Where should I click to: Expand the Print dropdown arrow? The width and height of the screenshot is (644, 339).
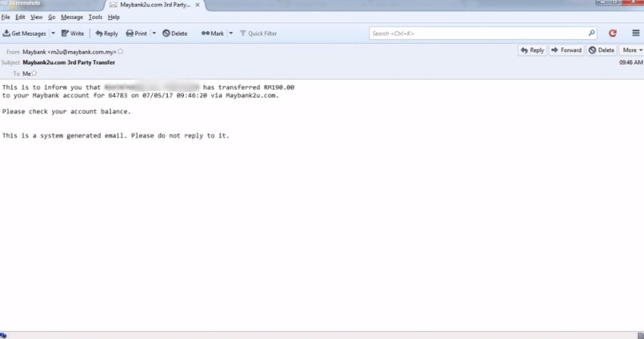[155, 34]
